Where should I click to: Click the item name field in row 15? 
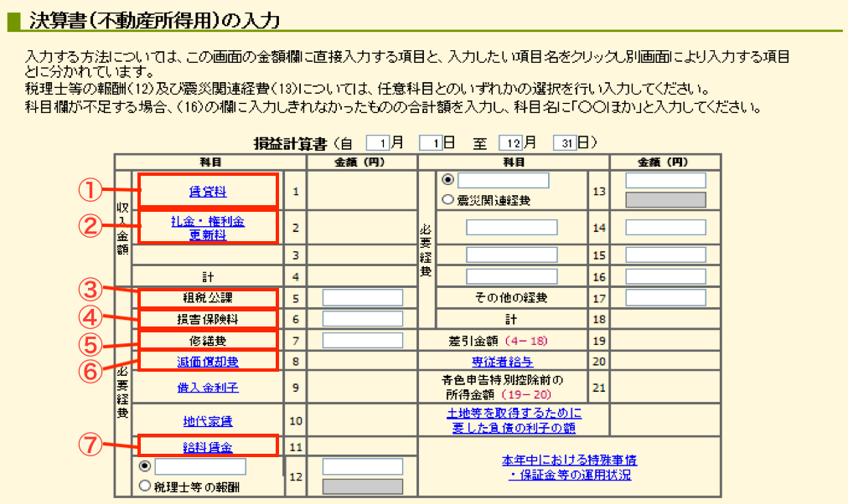pos(512,255)
